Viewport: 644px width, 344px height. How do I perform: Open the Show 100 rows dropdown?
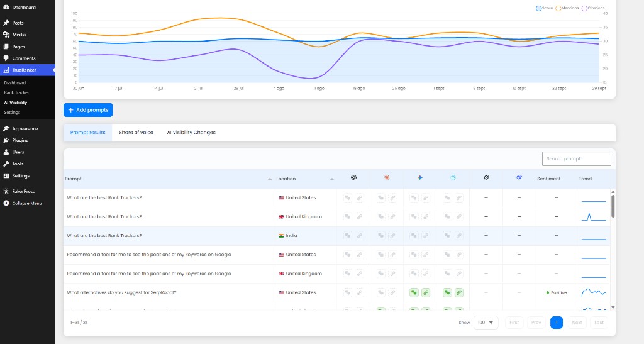pyautogui.click(x=486, y=323)
